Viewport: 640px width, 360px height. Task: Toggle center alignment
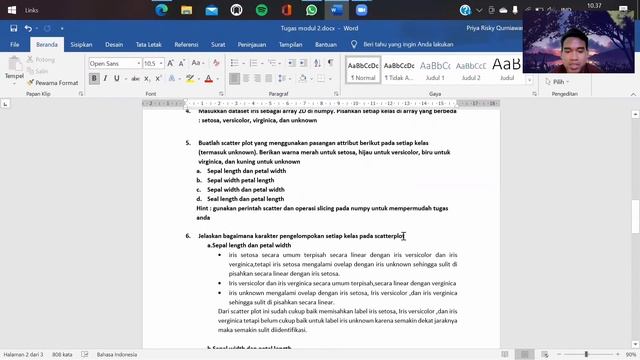pos(246,78)
